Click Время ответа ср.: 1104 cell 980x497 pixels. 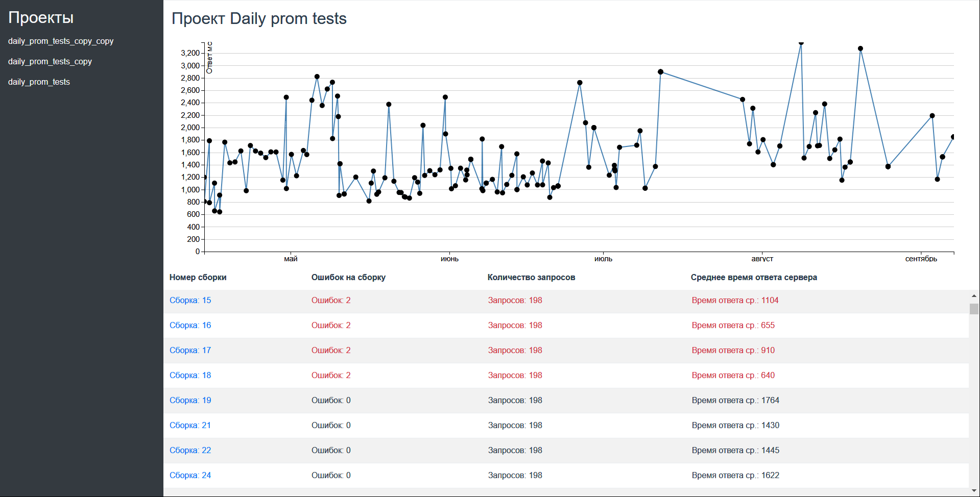point(735,300)
